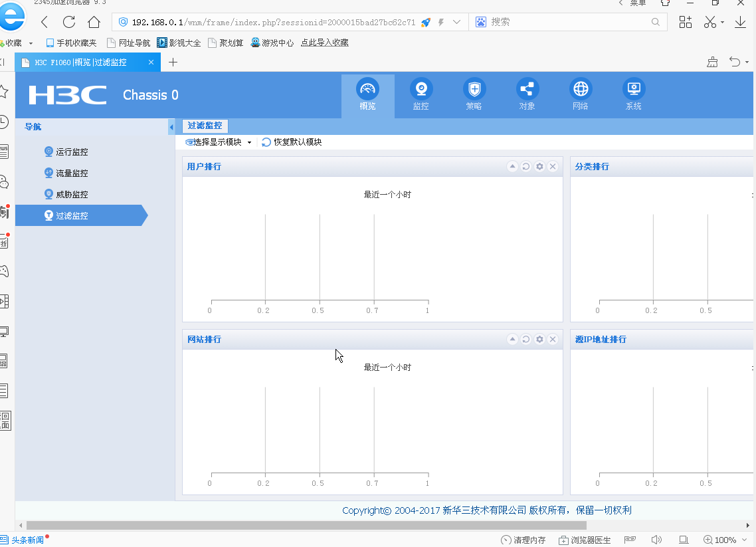Click the undo closed tab icon
This screenshot has height=547, width=756.
734,62
